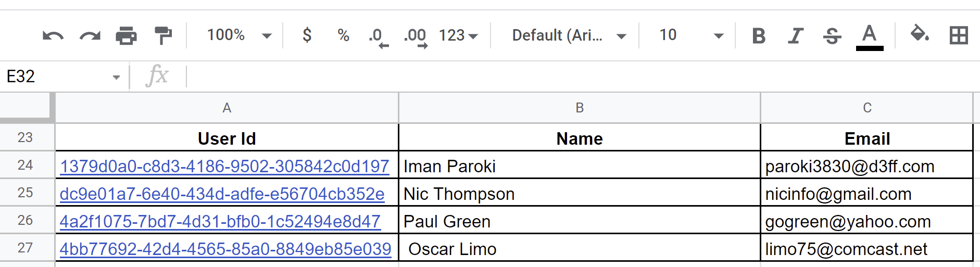Expand the Default (Ari... font dropdown
This screenshot has width=980, height=267.
pos(569,35)
